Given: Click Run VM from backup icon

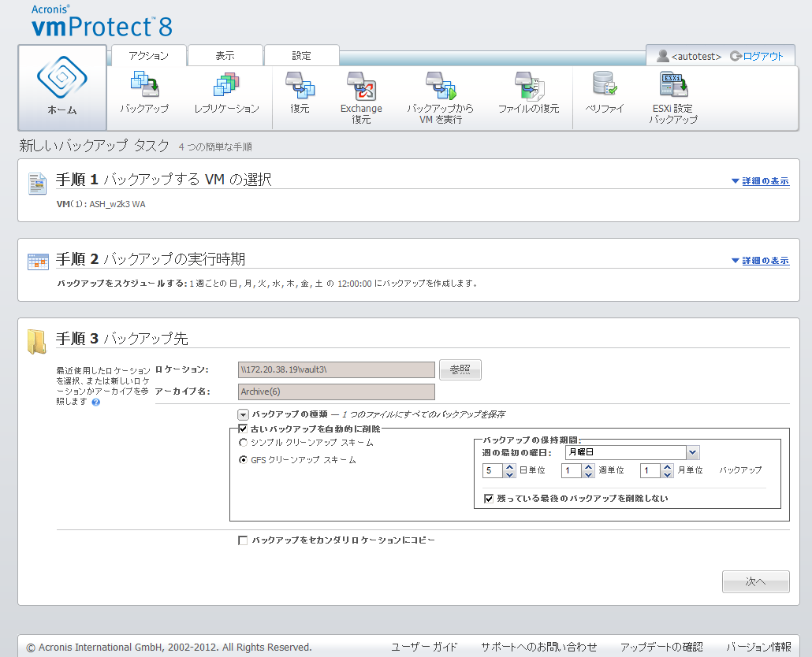Looking at the screenshot, I should [x=440, y=85].
